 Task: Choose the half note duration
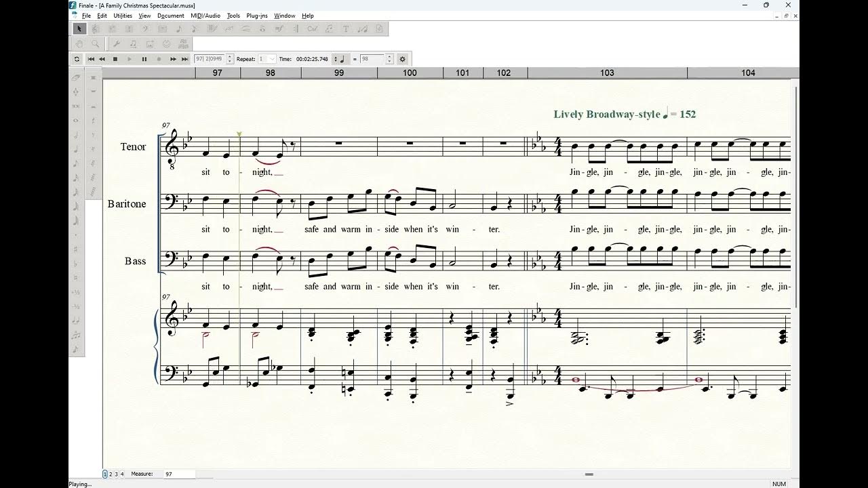77,136
